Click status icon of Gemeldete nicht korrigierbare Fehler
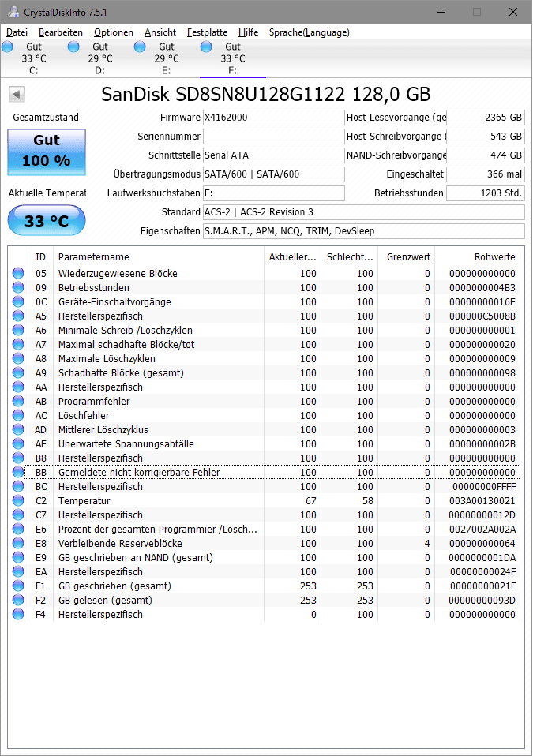 (18, 472)
